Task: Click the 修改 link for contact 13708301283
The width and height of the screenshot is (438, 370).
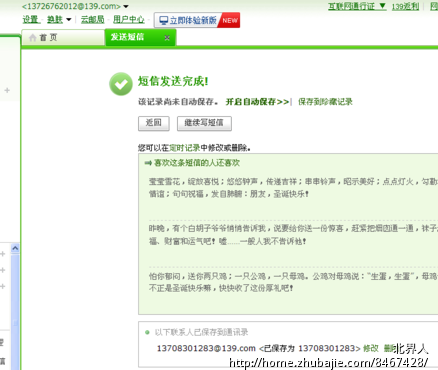Action: 371,348
